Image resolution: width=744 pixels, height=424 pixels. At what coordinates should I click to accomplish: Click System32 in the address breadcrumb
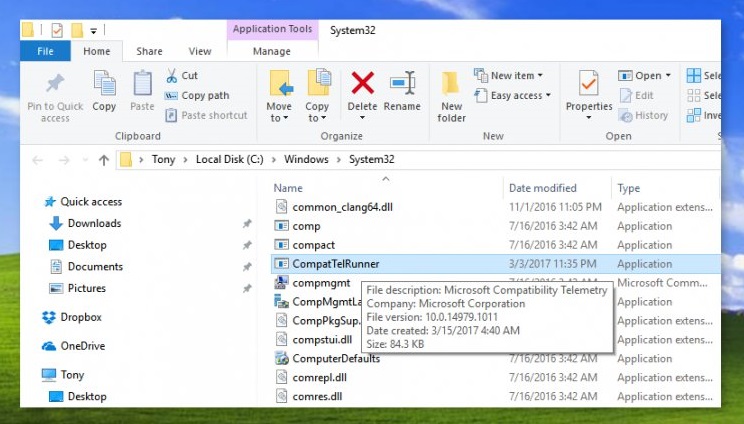(x=372, y=159)
